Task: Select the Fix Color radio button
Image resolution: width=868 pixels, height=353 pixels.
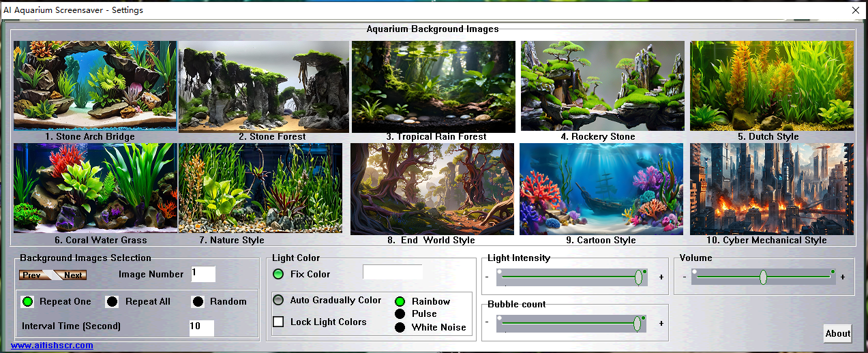Action: point(278,274)
